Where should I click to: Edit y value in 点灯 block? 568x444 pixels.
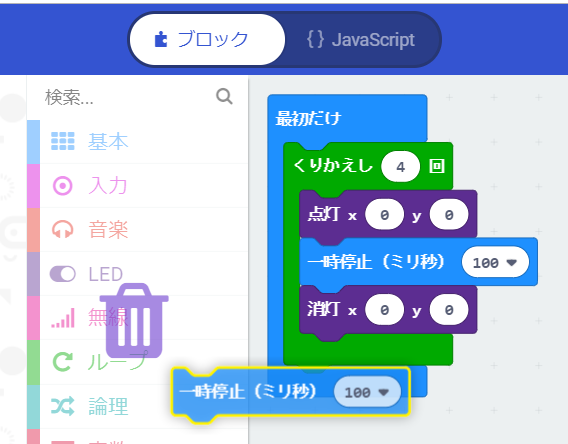click(449, 214)
